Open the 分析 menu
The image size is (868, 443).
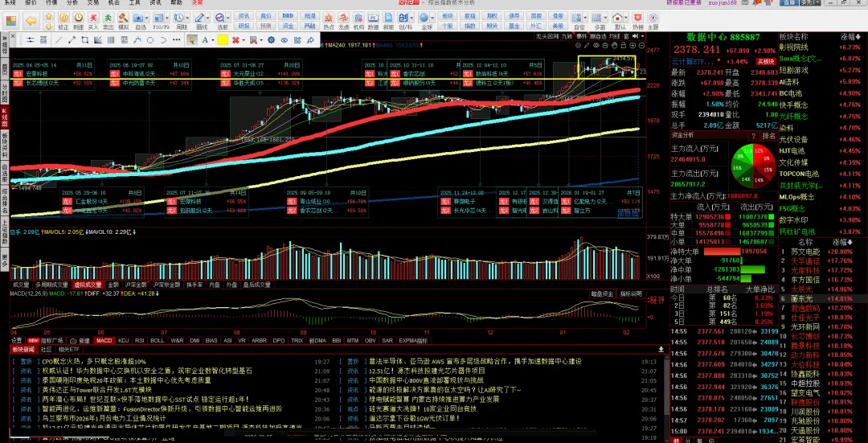click(72, 2)
